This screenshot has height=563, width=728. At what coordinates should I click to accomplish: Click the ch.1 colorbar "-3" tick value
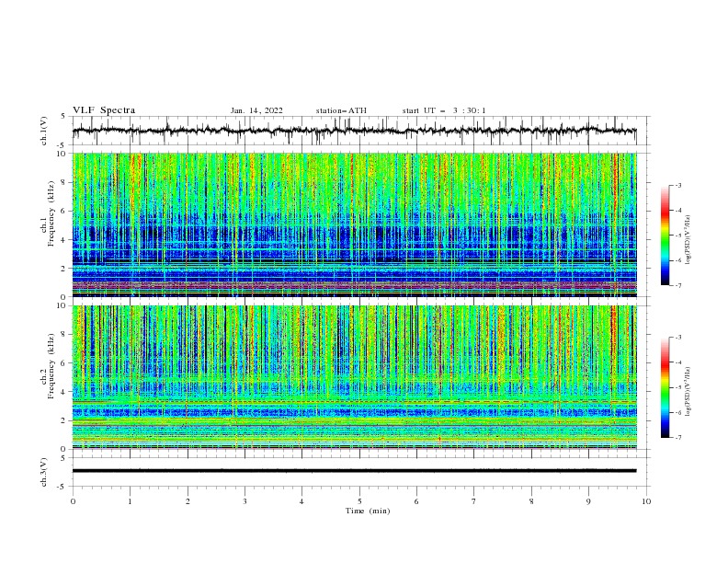677,185
